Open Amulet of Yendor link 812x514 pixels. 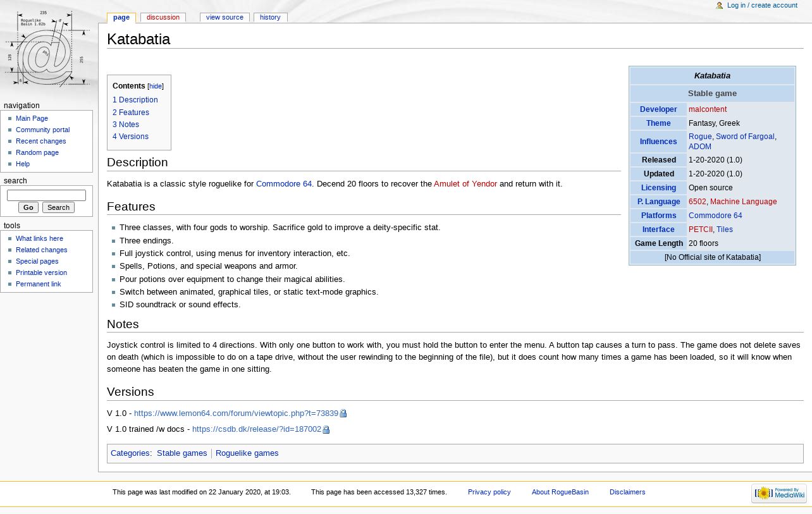pyautogui.click(x=465, y=184)
